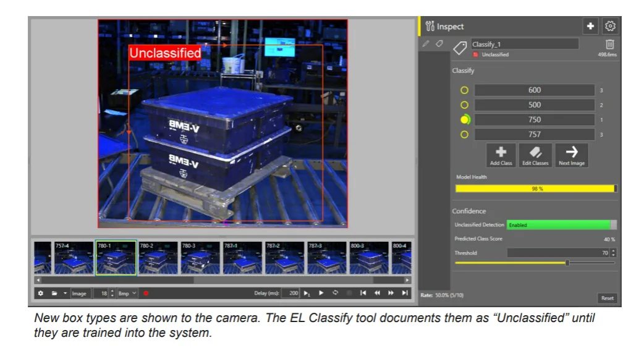Click the 757 class name field

click(x=535, y=134)
